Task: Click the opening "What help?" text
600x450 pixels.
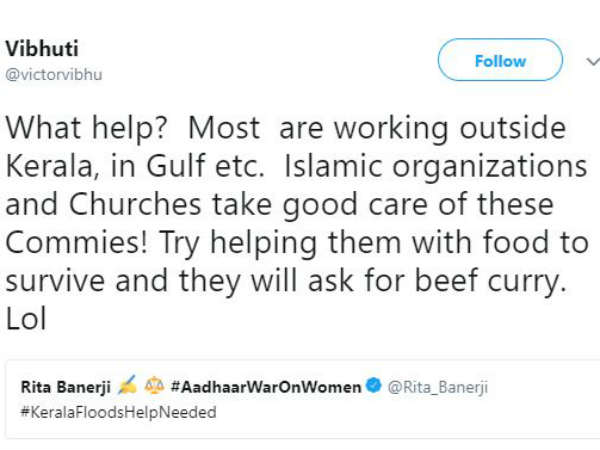Action: pyautogui.click(x=87, y=128)
